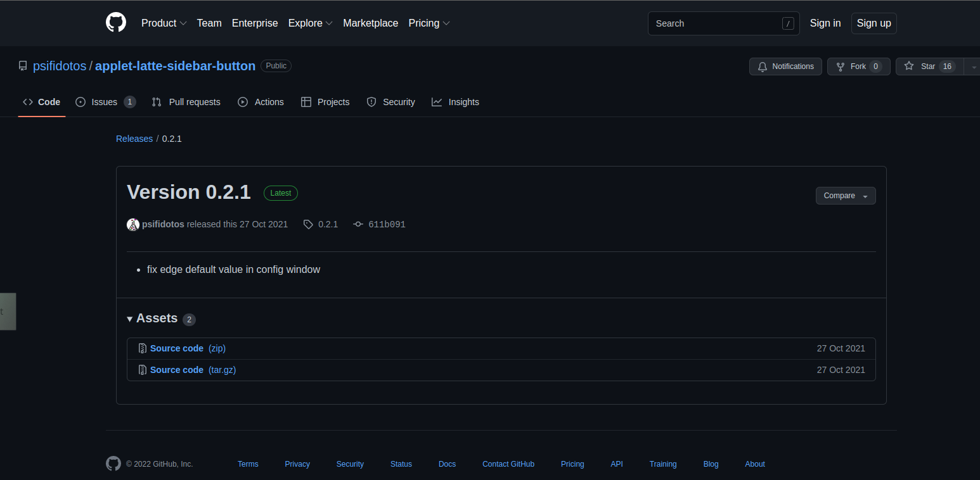
Task: Download Source code tar.gz
Action: [193, 370]
